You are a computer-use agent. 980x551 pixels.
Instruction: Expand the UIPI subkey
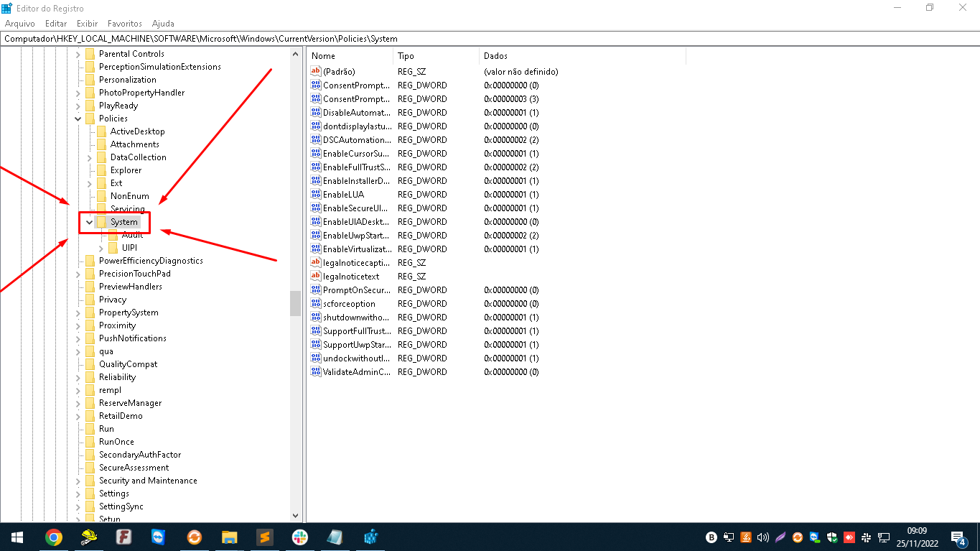[x=101, y=248]
